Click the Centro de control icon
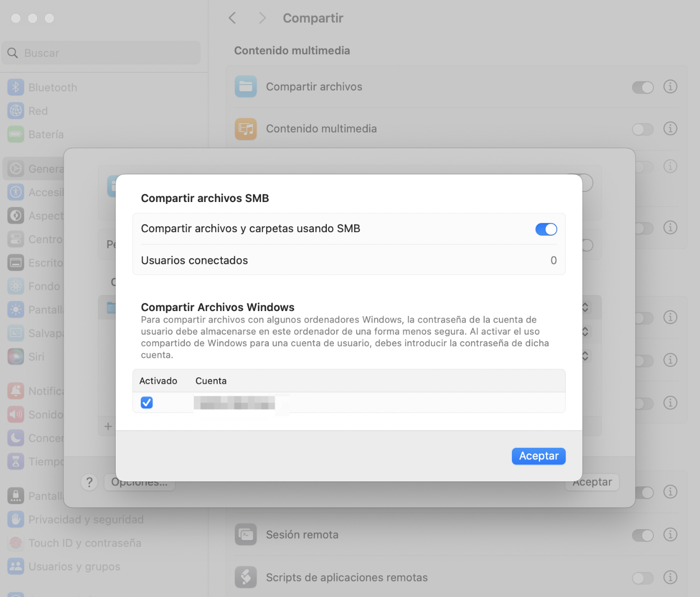700x597 pixels. [x=16, y=239]
